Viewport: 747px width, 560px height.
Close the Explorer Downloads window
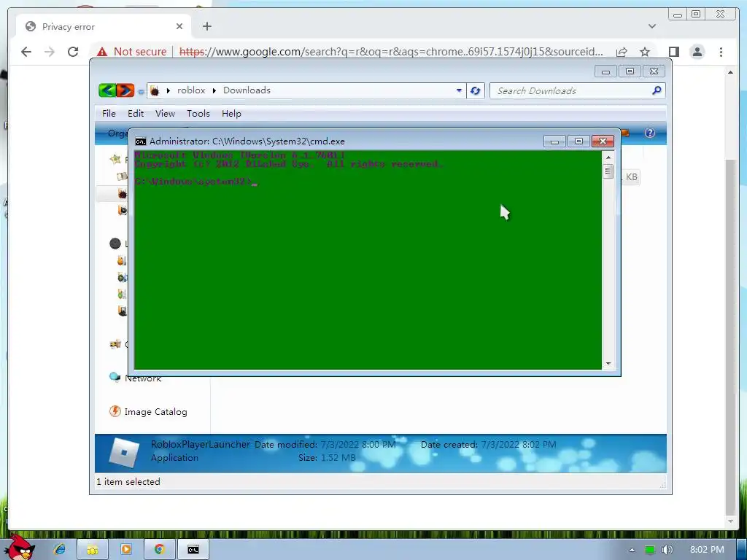tap(654, 71)
